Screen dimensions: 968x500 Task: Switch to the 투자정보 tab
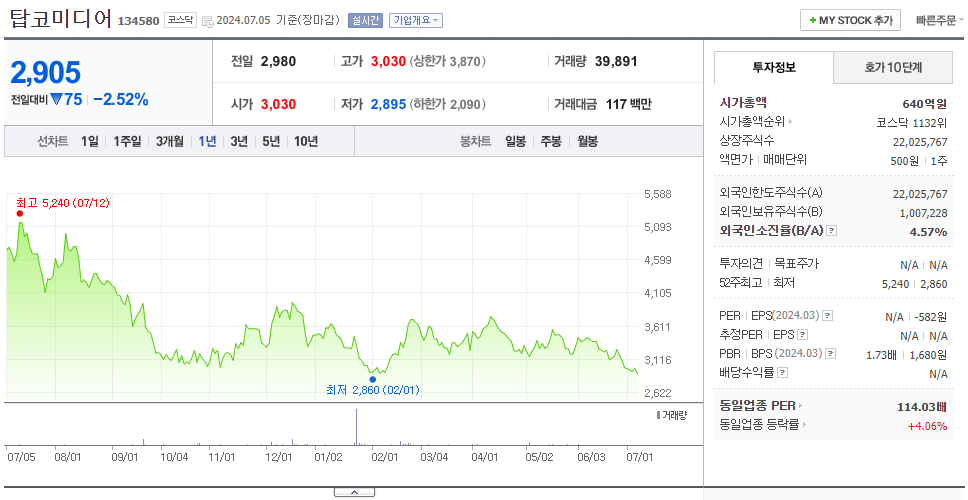tap(774, 67)
